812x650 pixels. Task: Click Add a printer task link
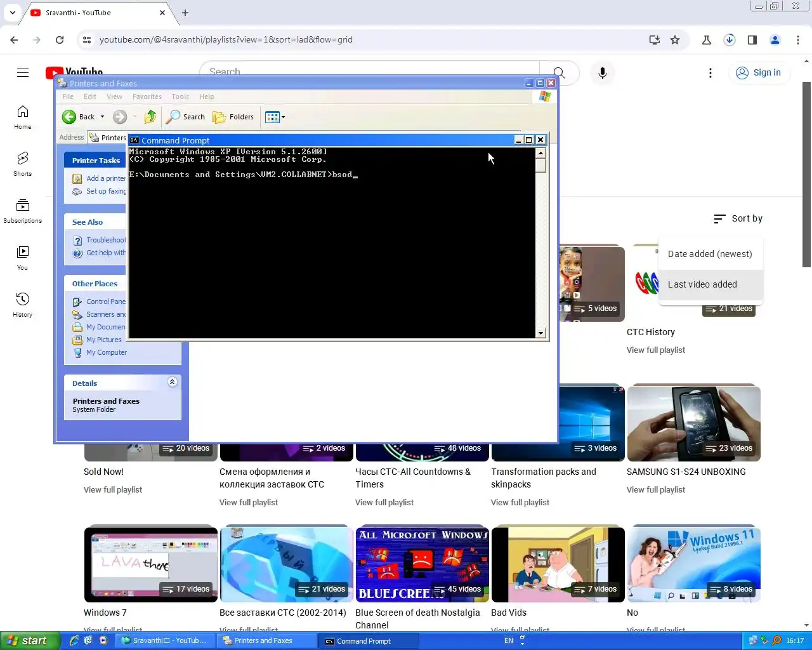coord(105,178)
